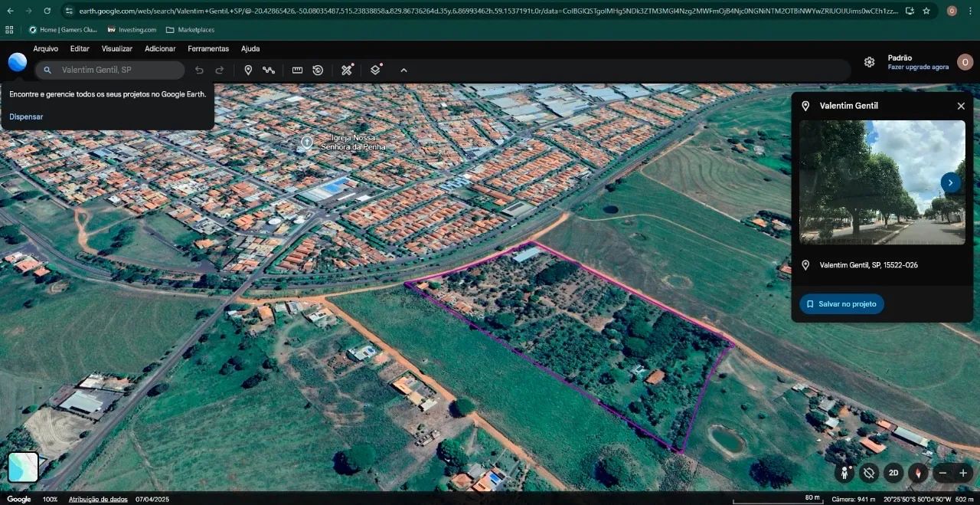Open the map layers icon
This screenshot has height=505, width=980.
pyautogui.click(x=375, y=70)
